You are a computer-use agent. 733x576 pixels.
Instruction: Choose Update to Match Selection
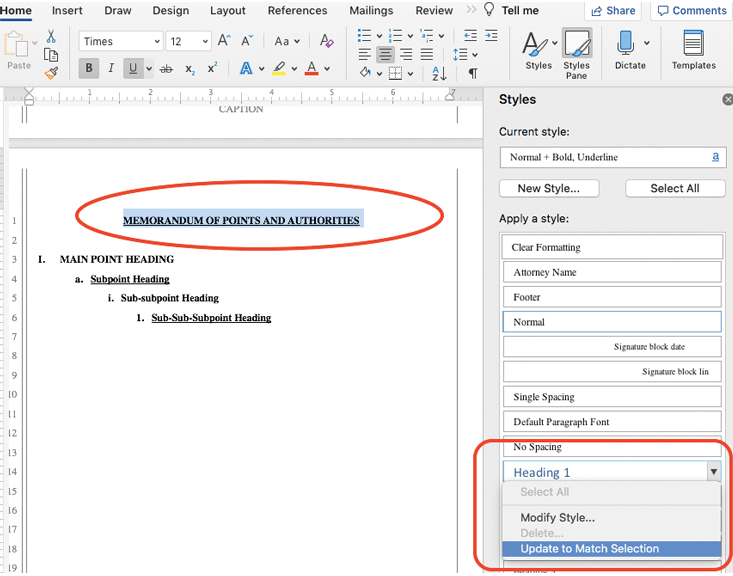(x=589, y=548)
